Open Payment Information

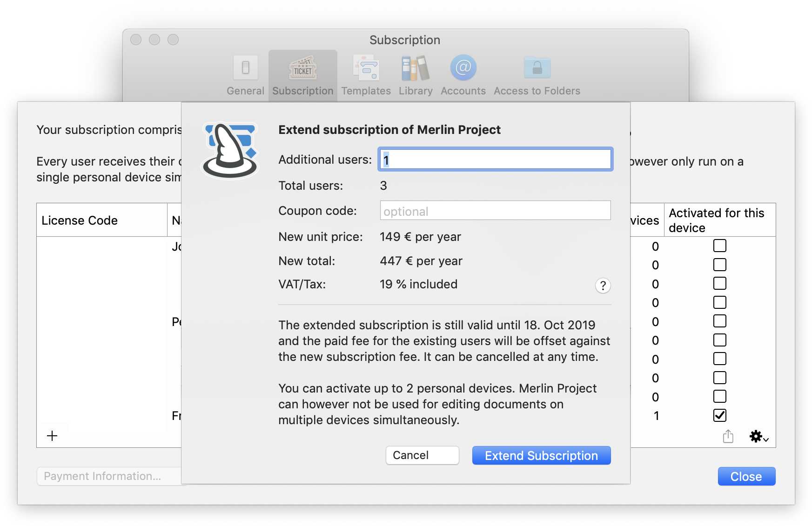[103, 476]
